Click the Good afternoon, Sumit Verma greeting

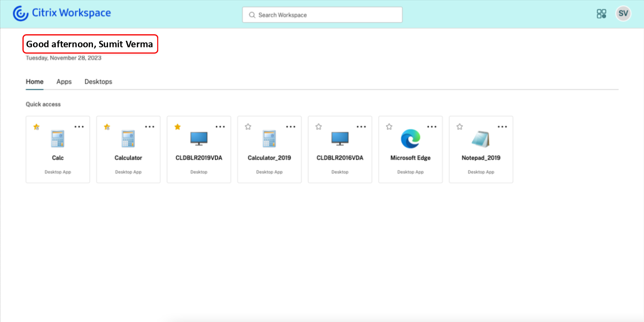point(90,44)
